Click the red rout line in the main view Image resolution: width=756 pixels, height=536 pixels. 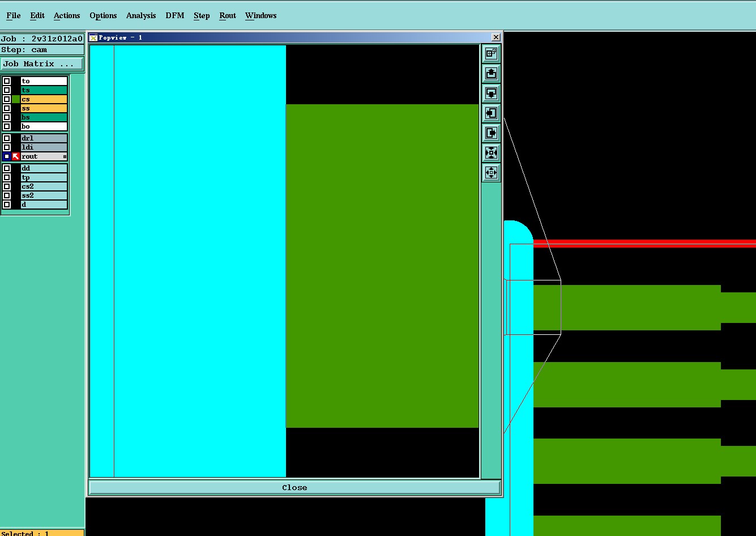click(644, 244)
